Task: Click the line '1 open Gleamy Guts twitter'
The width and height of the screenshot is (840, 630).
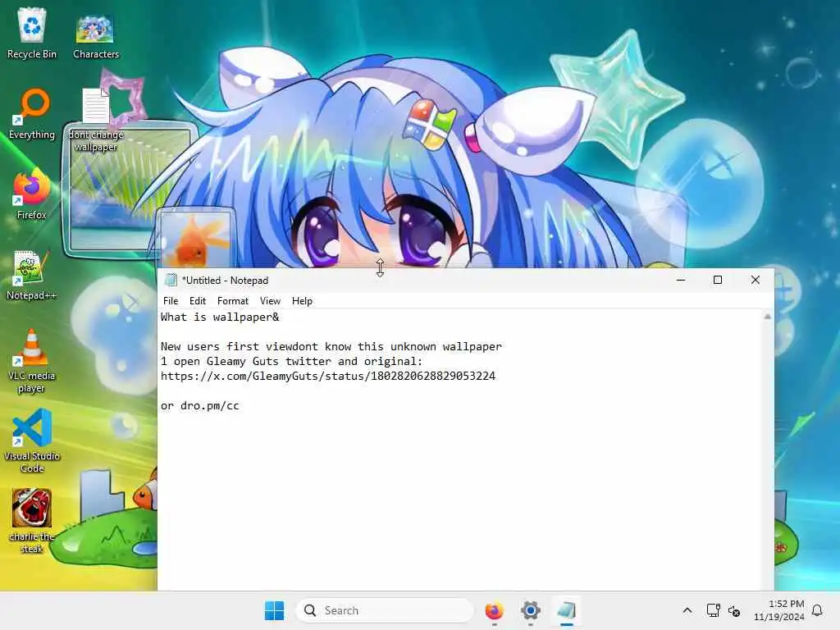Action: click(291, 361)
